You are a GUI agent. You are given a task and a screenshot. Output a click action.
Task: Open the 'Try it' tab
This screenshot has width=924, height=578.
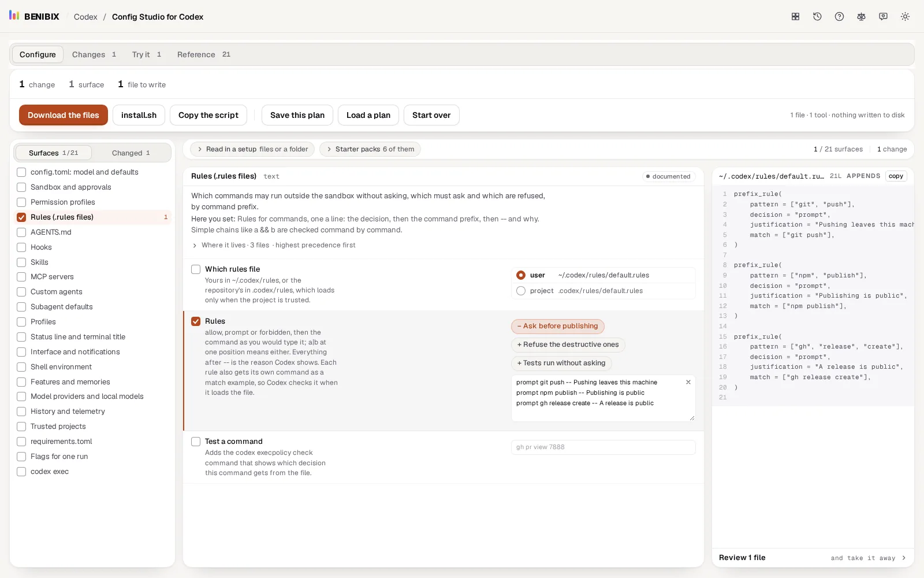146,54
